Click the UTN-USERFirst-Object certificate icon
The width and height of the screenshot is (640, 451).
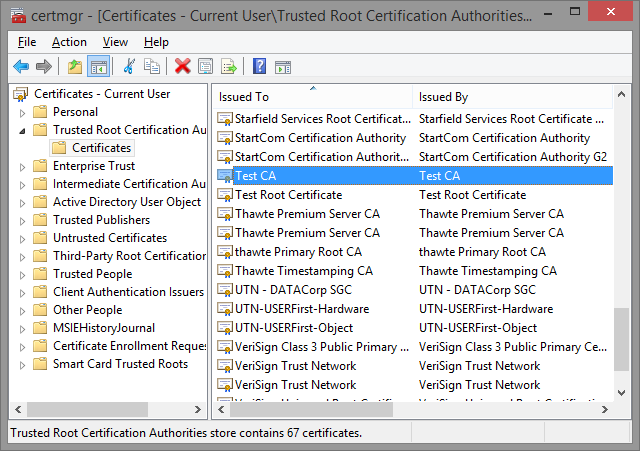(225, 328)
